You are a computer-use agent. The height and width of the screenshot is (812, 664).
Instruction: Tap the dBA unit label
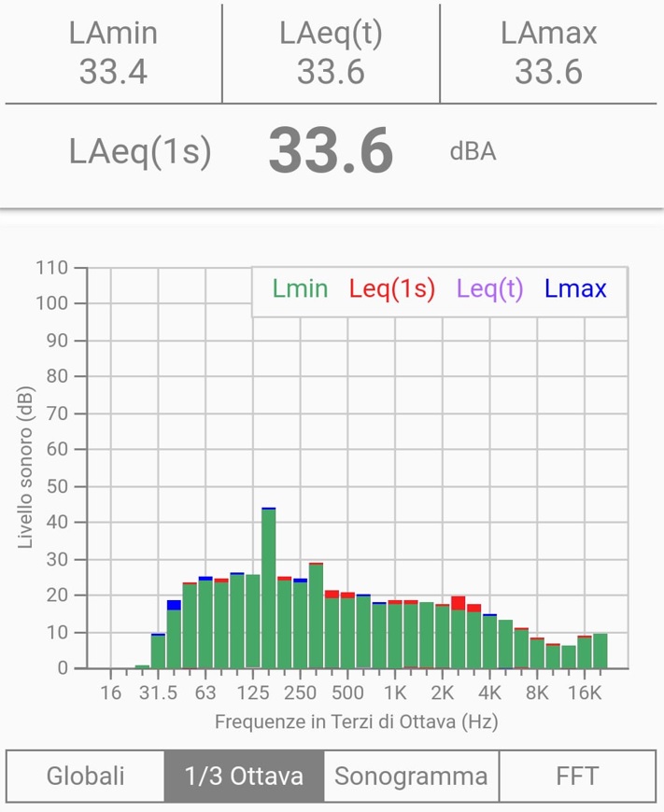[x=473, y=152]
